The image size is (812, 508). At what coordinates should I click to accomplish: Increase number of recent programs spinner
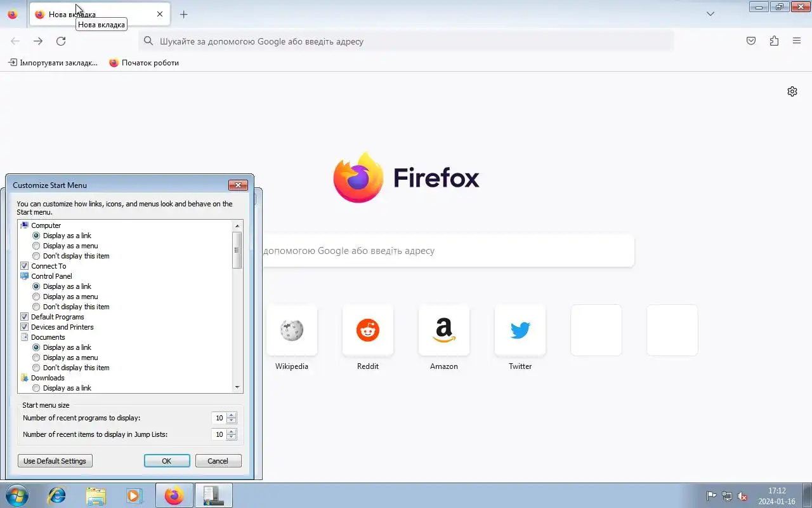click(x=232, y=415)
